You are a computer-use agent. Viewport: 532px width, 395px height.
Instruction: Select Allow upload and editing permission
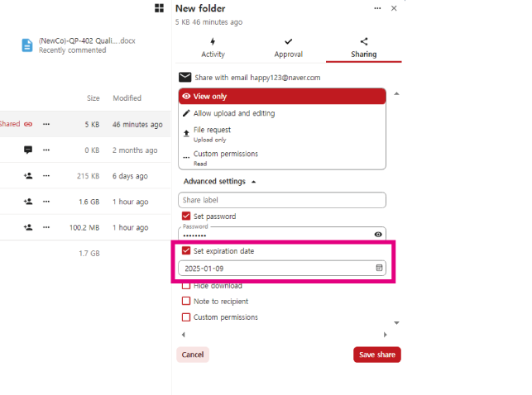point(233,113)
